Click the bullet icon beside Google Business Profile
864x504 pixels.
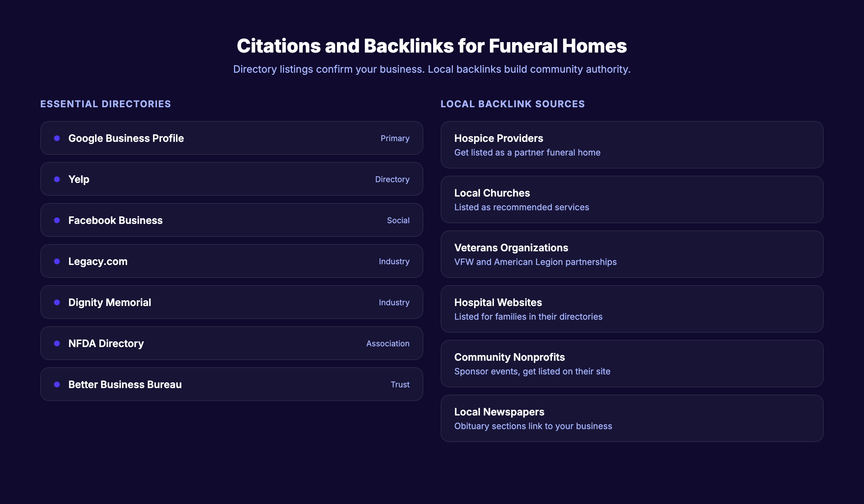coord(57,138)
